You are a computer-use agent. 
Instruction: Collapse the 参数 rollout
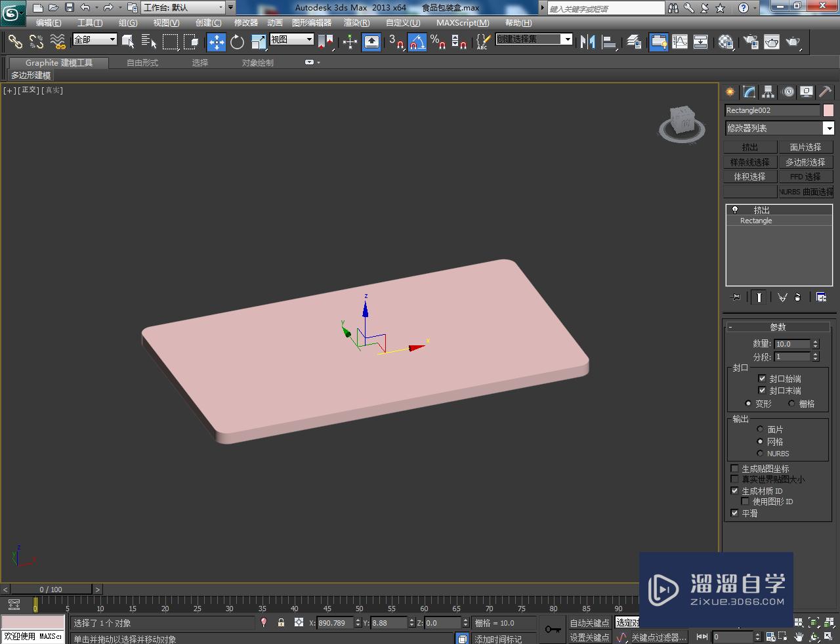point(778,327)
